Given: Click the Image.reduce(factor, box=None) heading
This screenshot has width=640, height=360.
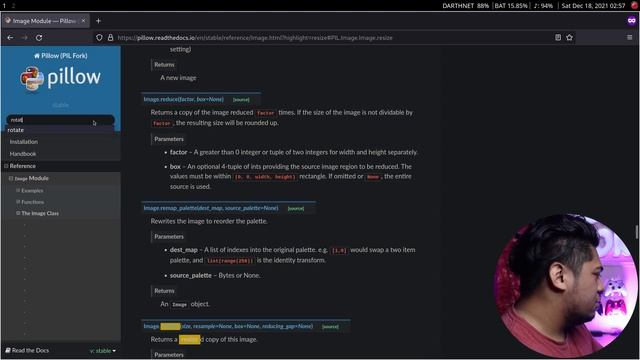Looking at the screenshot, I should point(183,99).
